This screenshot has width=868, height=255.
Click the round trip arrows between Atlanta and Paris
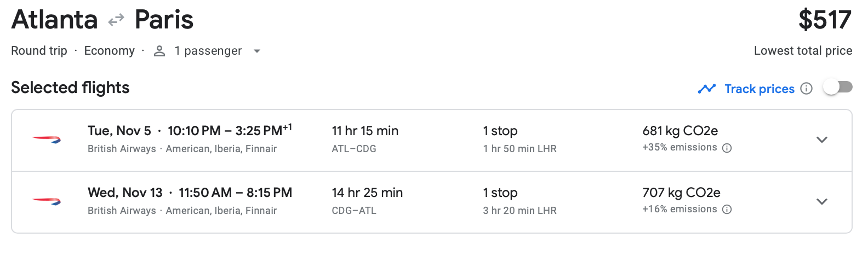point(116,21)
